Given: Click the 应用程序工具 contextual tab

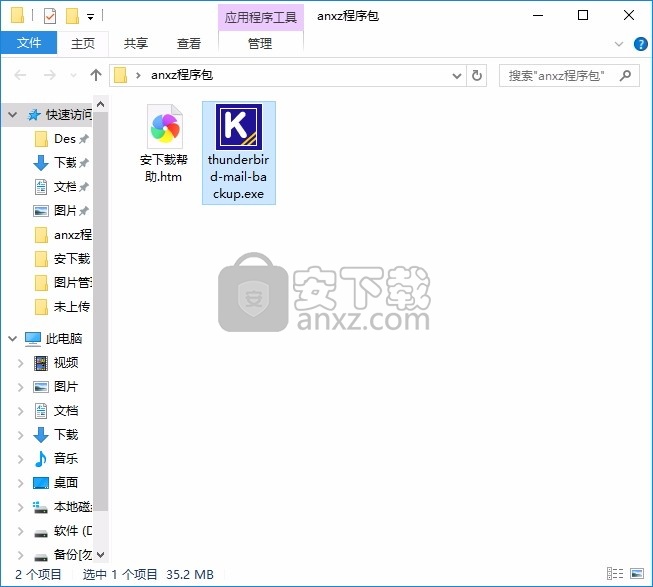Looking at the screenshot, I should [x=261, y=17].
